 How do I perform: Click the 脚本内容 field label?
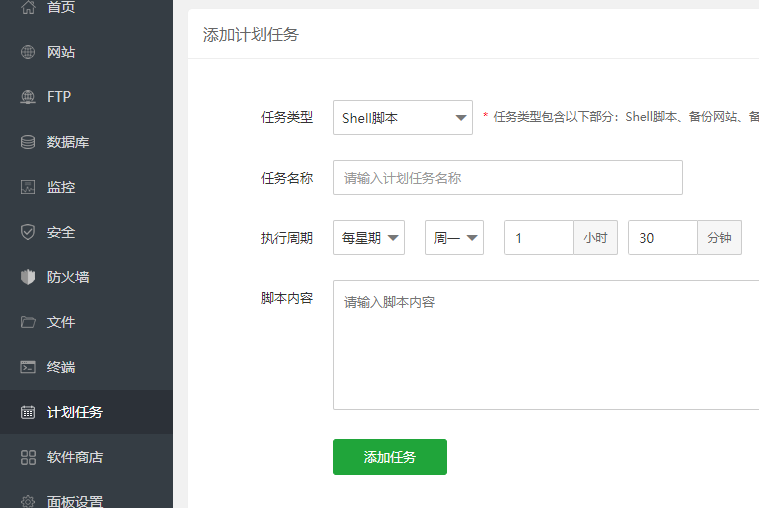tap(287, 298)
